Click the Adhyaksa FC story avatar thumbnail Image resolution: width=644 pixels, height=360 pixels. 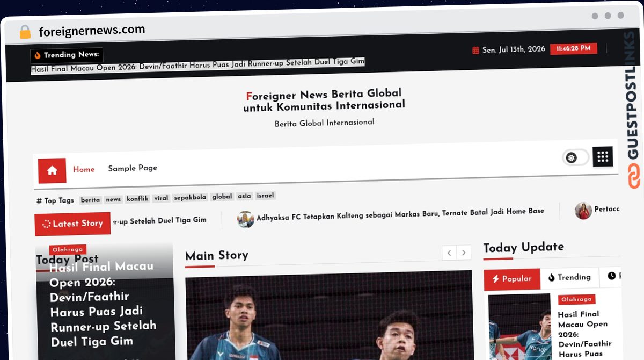click(x=245, y=219)
